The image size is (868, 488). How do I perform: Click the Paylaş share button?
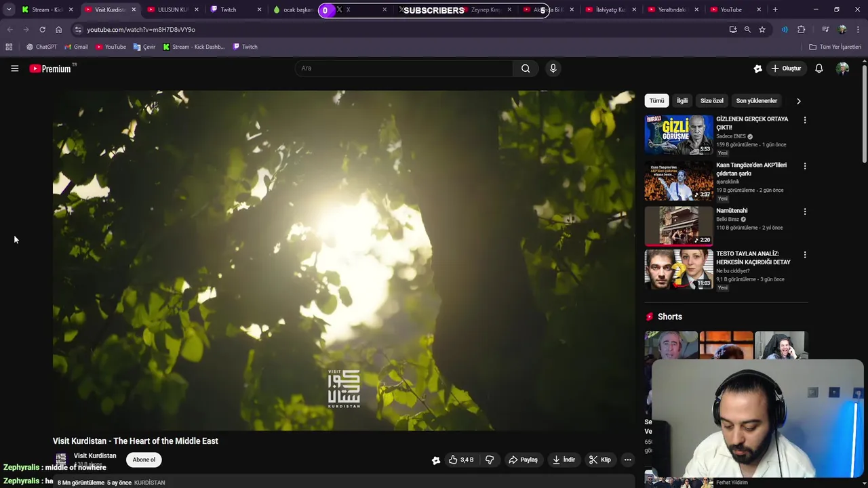click(523, 460)
